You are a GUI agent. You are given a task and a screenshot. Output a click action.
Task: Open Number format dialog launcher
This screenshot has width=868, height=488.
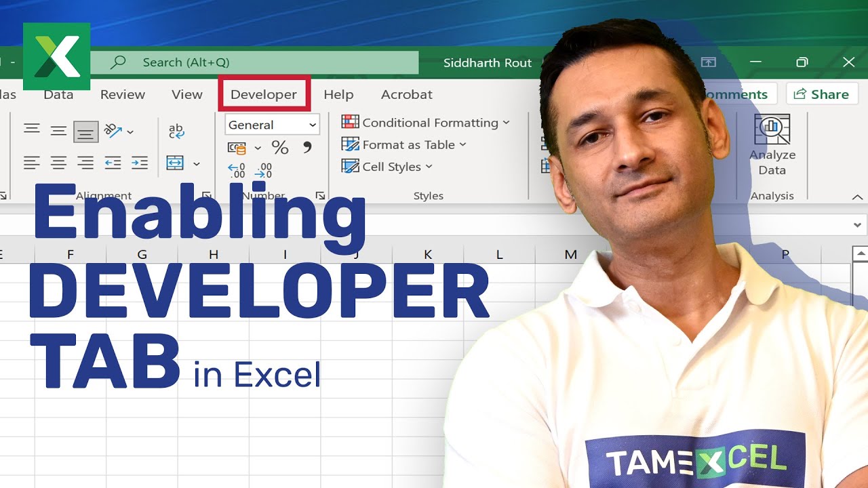tap(320, 196)
